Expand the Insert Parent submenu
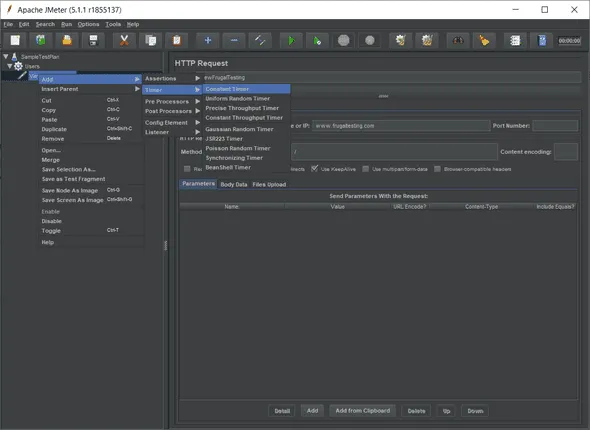The image size is (590, 430). click(x=90, y=89)
